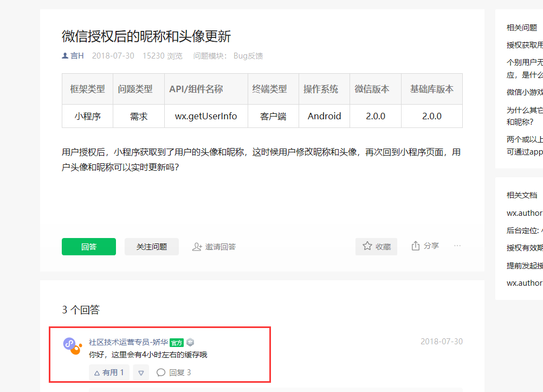
Task: Click the green 官方 badge
Action: pos(177,343)
